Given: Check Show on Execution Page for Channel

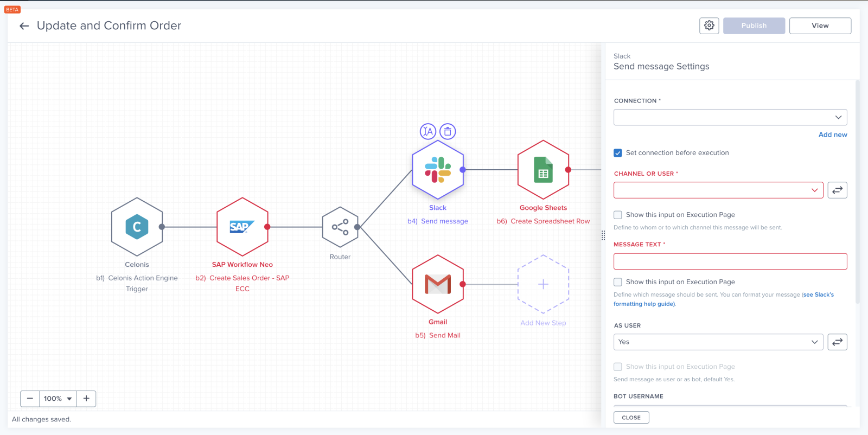Looking at the screenshot, I should pyautogui.click(x=618, y=215).
